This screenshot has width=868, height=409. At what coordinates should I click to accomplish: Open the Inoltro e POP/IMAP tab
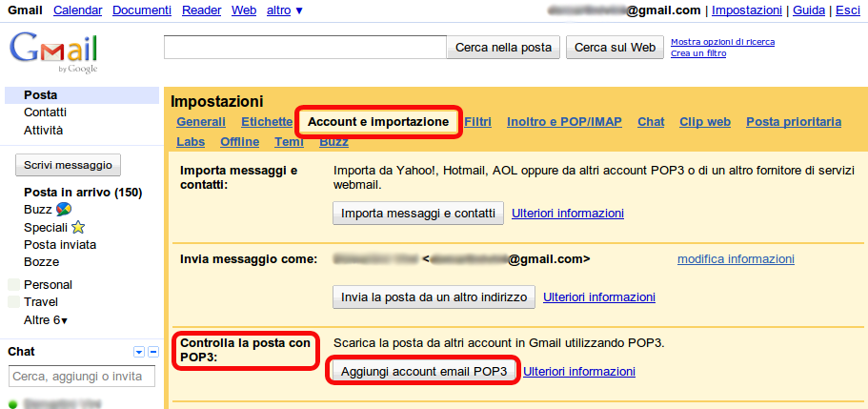[564, 122]
